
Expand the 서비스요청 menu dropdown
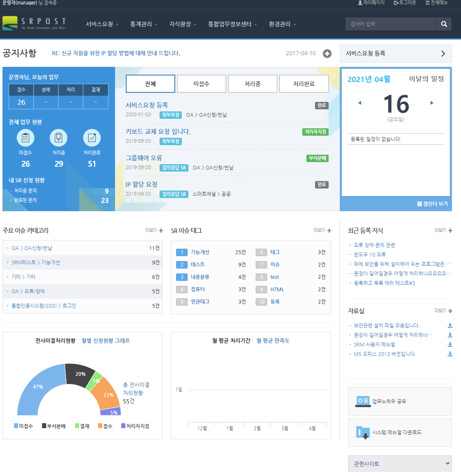102,24
